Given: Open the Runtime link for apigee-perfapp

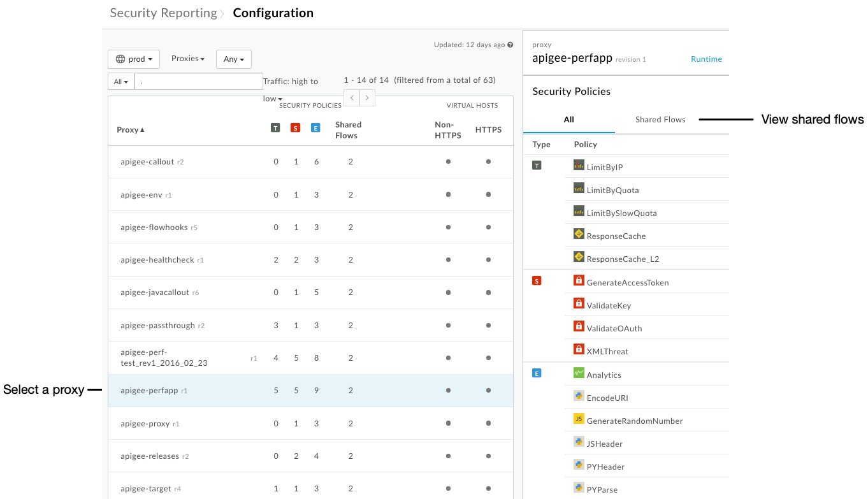Looking at the screenshot, I should point(706,59).
